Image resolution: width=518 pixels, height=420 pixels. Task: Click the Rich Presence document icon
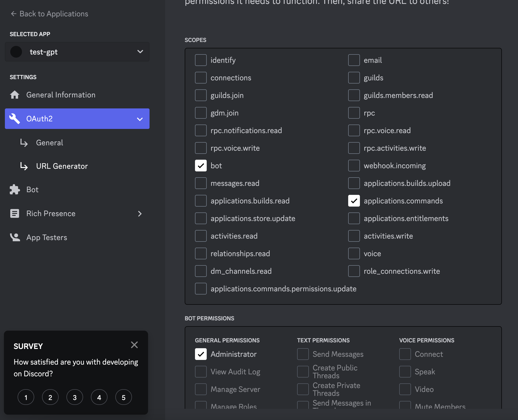click(x=15, y=213)
